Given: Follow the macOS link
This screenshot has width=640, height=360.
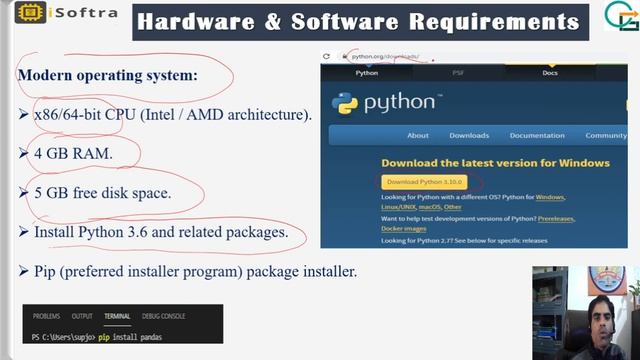Looking at the screenshot, I should [430, 207].
